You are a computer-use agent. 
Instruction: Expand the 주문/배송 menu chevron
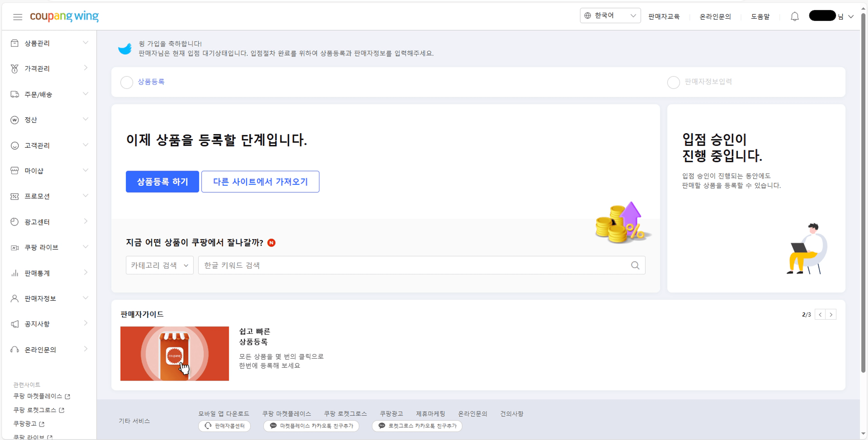86,94
